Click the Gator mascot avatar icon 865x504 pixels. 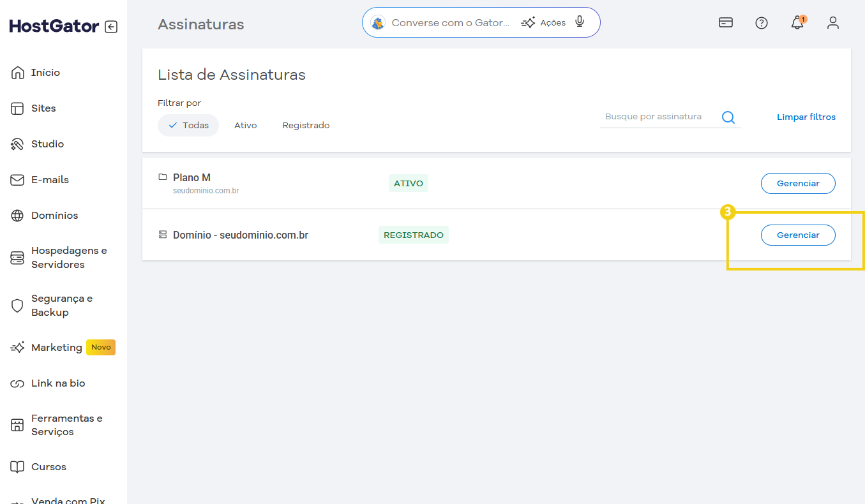coord(378,23)
